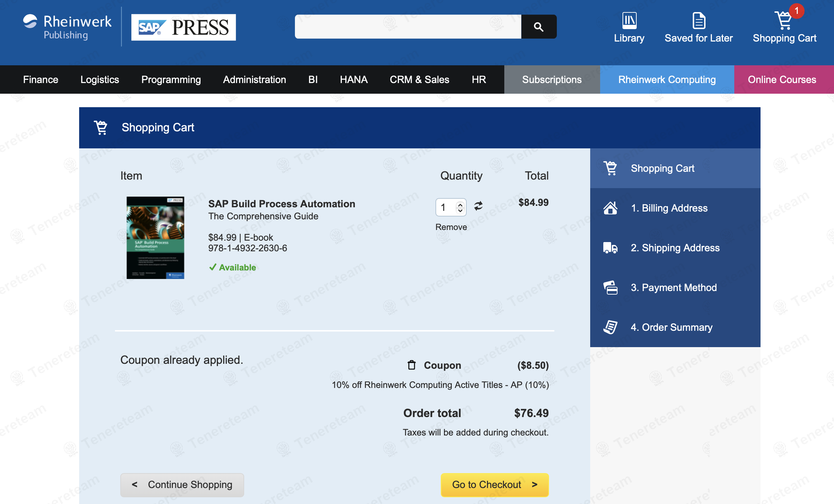Click the refresh quantity icon beside the stepper
The image size is (834, 504).
point(478,205)
